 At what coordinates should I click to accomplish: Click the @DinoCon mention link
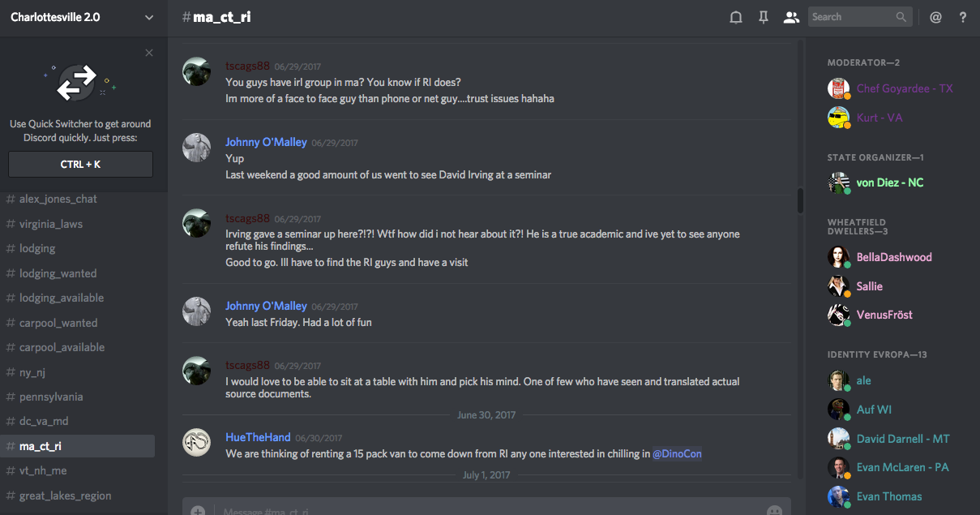677,454
